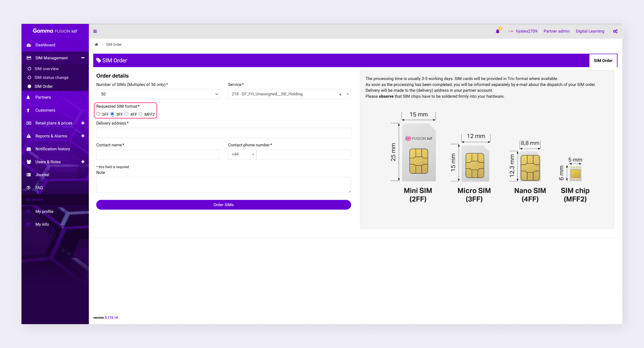Open Dashboard from the sidebar
Viewport: 644px width, 348px height.
point(45,45)
